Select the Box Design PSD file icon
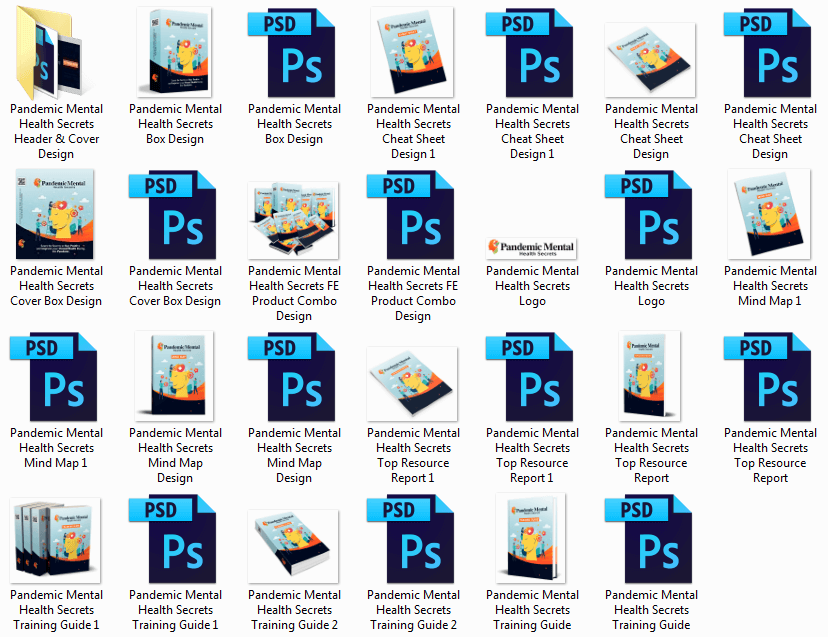Screen dimensions: 828x637 [x=291, y=52]
